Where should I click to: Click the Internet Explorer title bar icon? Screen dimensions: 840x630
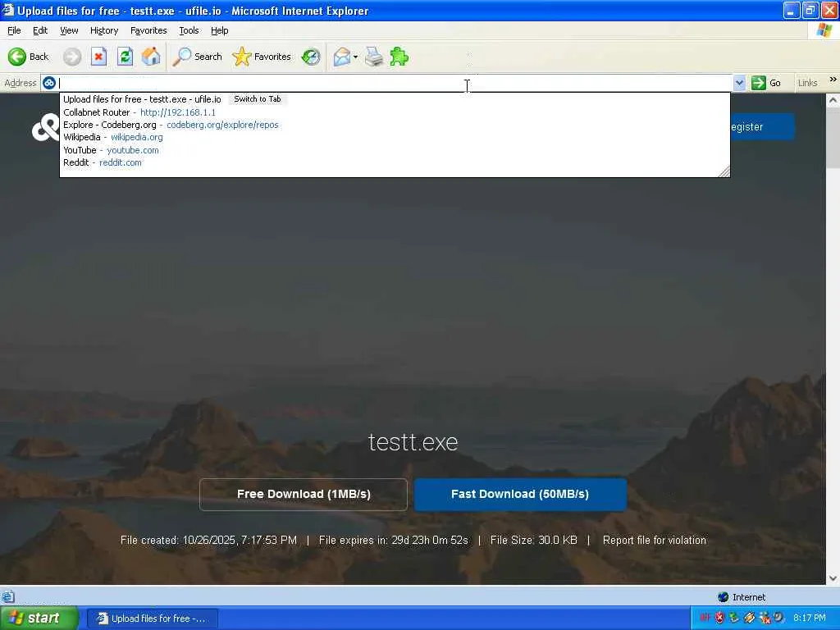coord(7,10)
